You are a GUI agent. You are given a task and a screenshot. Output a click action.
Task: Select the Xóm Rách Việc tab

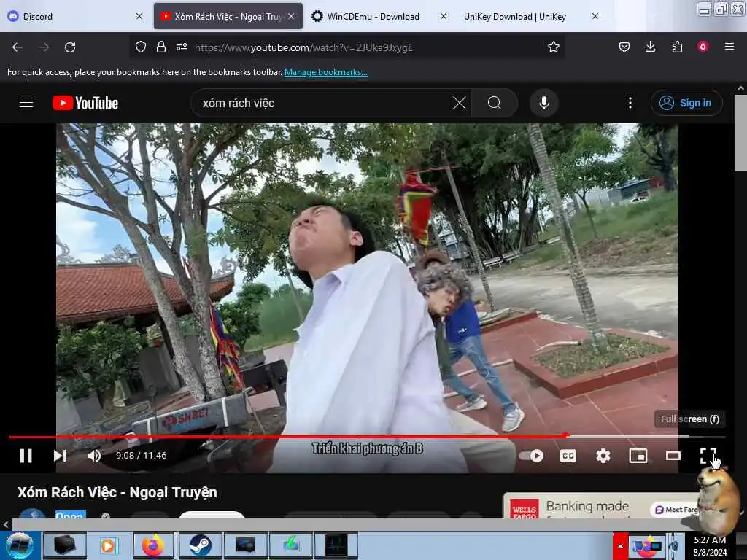click(228, 16)
